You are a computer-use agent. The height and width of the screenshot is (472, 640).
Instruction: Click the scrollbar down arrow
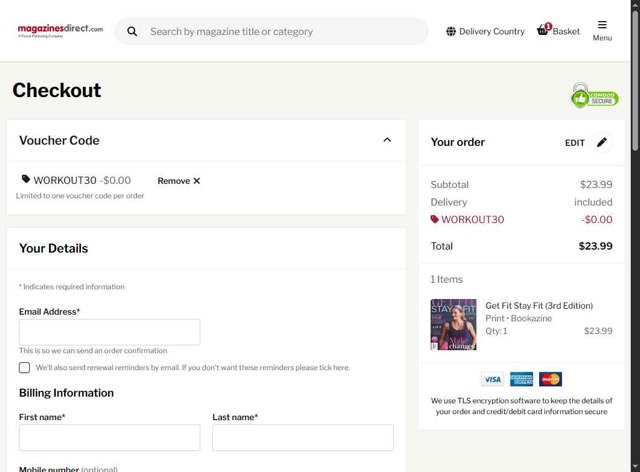(636, 467)
